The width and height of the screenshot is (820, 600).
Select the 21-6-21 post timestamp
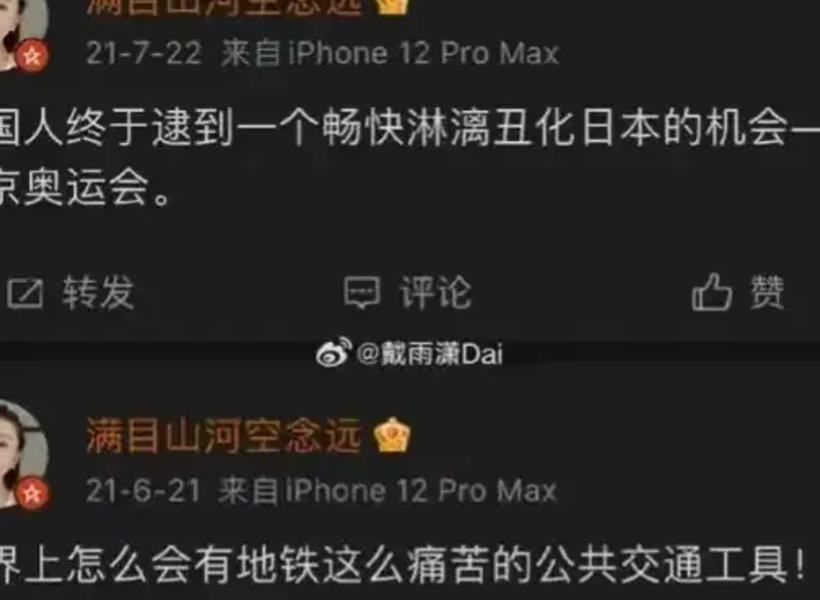pos(143,491)
